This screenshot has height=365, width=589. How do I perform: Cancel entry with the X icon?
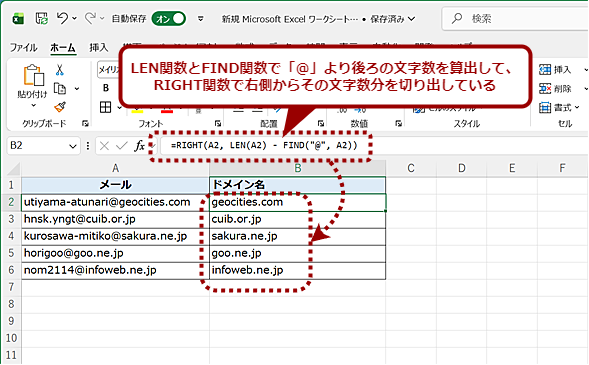(x=104, y=146)
